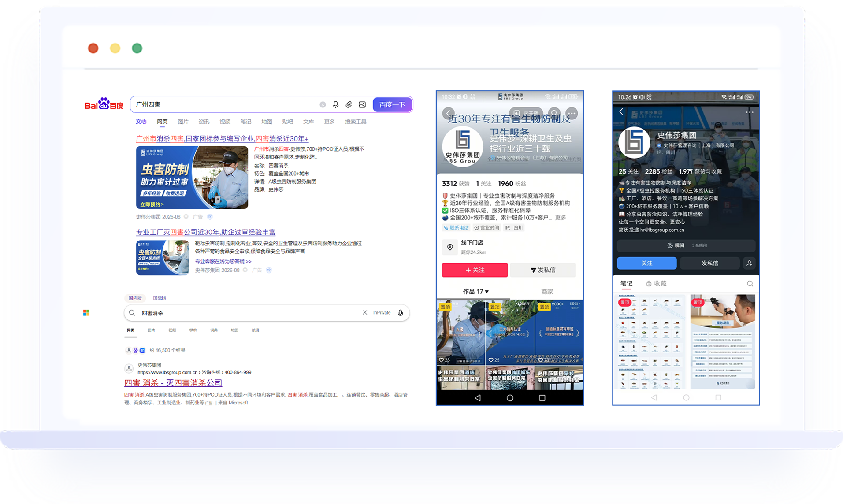The image size is (843, 504).
Task: Tap Android home circle on white navigation bar
Action: click(x=686, y=397)
